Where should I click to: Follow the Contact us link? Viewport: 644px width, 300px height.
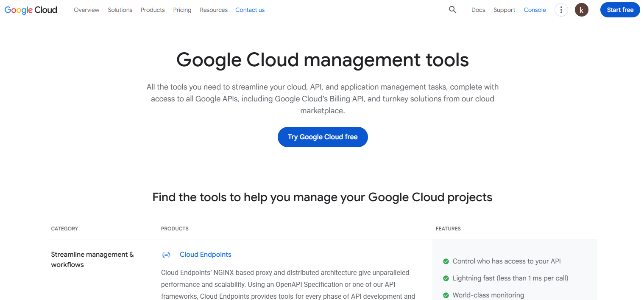[250, 10]
